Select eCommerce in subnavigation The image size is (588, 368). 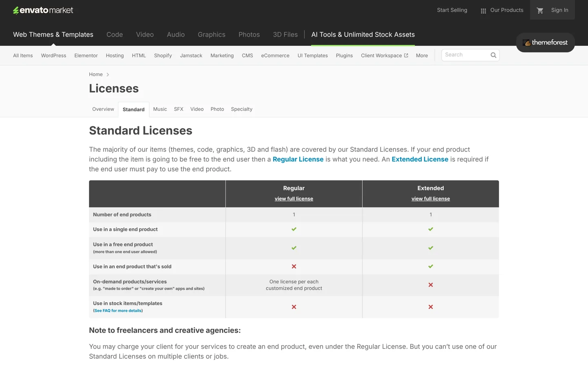(x=275, y=56)
